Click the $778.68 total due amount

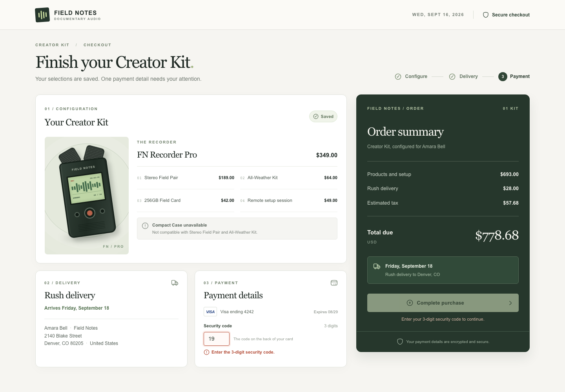pyautogui.click(x=497, y=235)
